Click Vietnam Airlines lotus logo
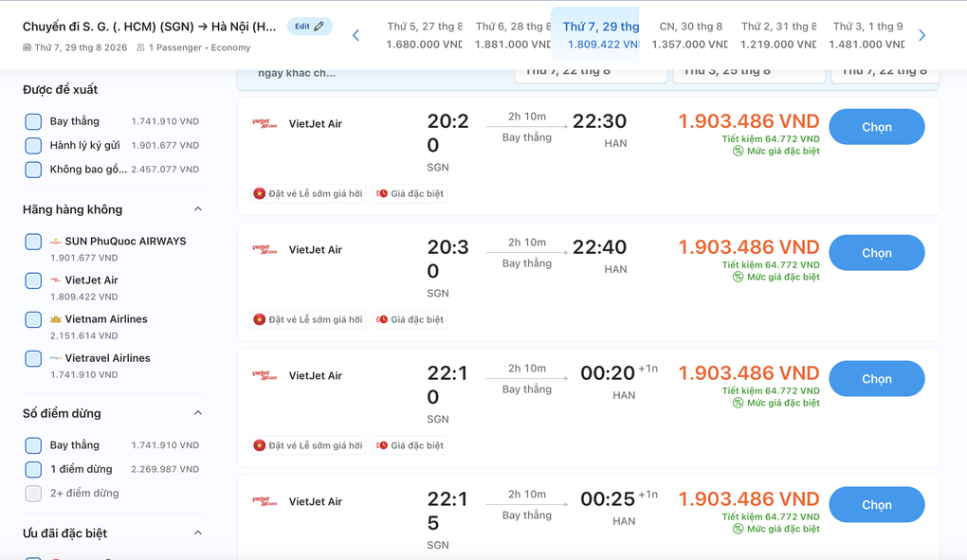 56,319
